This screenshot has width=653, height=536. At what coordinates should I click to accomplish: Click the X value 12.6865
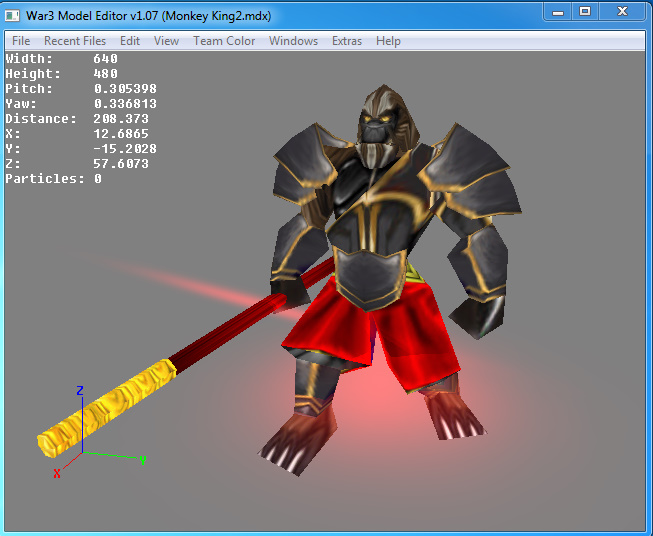[x=121, y=134]
